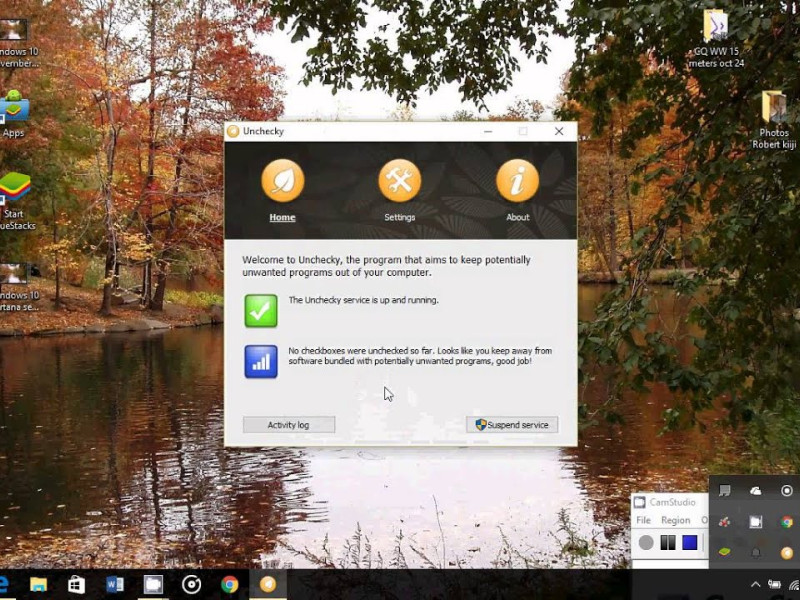800x600 pixels.
Task: Open CamStudio taskbar icon
Action: click(153, 585)
